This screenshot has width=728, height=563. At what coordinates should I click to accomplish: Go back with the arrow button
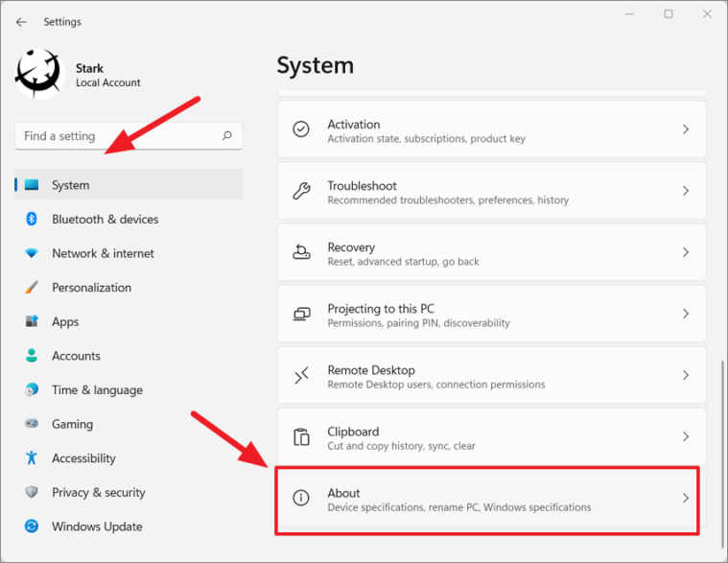tap(21, 22)
